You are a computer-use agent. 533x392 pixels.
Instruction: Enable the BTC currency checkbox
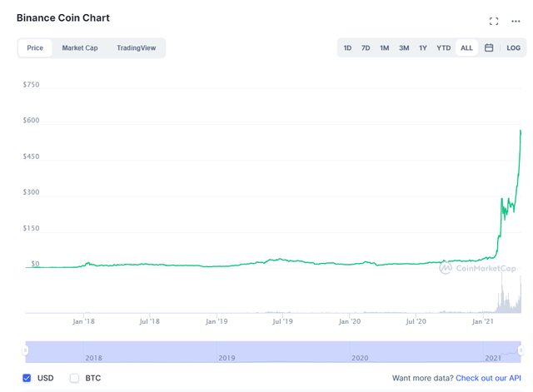pos(74,378)
